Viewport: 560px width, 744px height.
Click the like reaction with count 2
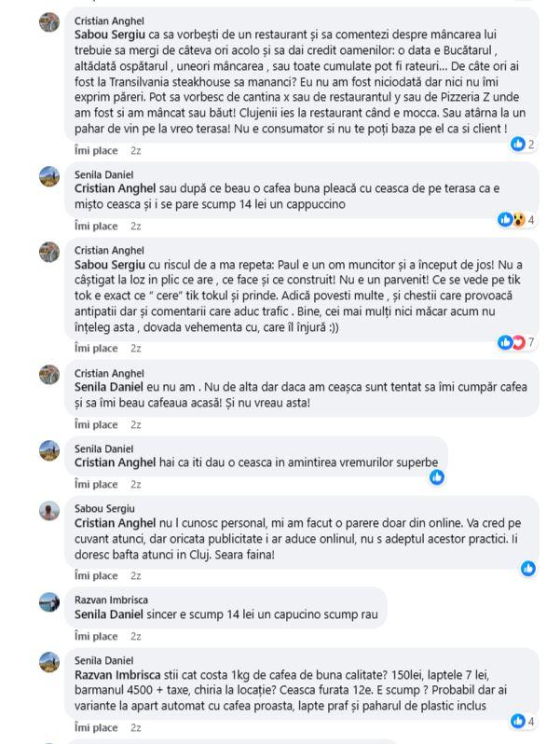click(x=522, y=145)
